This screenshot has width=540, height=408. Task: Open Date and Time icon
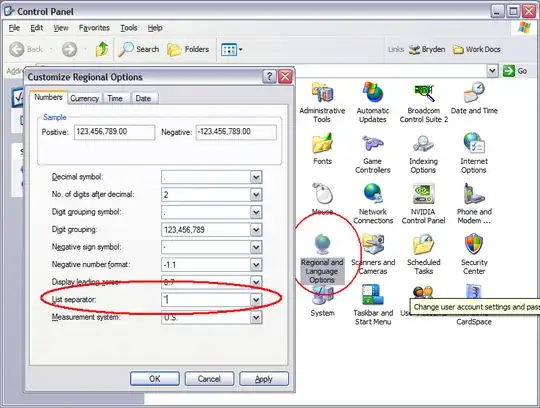click(474, 93)
